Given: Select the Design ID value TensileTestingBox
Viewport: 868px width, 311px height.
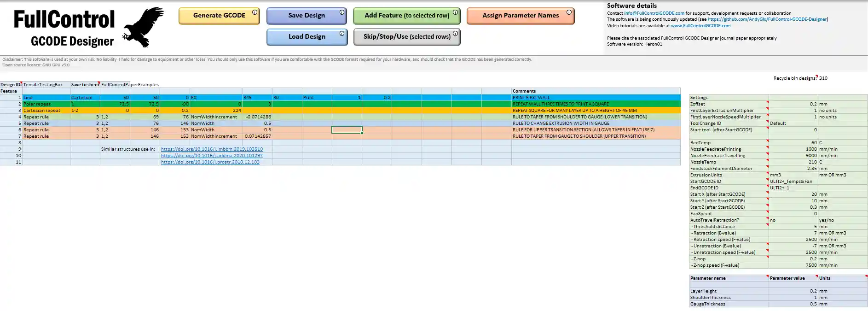Looking at the screenshot, I should [x=46, y=85].
